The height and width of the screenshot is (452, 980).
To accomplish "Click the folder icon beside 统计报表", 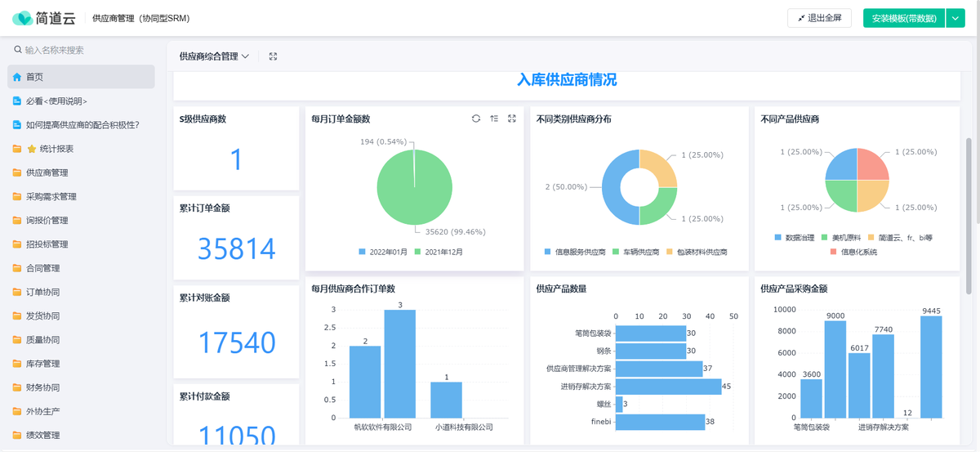I will pyautogui.click(x=17, y=149).
